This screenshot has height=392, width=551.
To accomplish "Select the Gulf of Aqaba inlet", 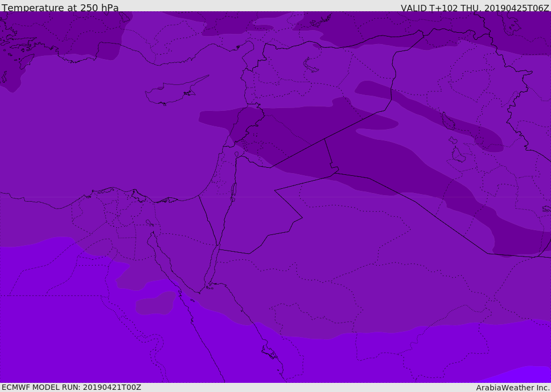I will [x=211, y=269].
